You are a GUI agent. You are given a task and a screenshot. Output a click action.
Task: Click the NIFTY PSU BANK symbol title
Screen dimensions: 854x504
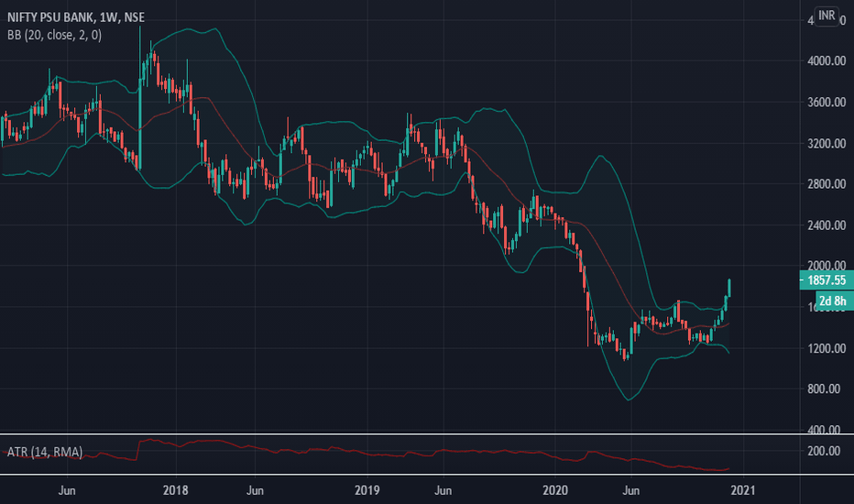[76, 17]
